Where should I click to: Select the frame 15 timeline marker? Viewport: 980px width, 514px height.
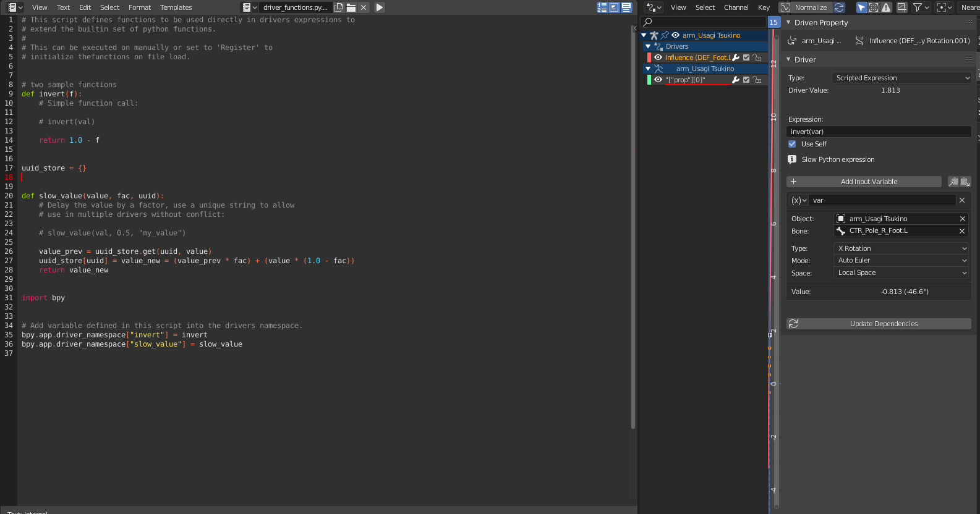click(773, 22)
